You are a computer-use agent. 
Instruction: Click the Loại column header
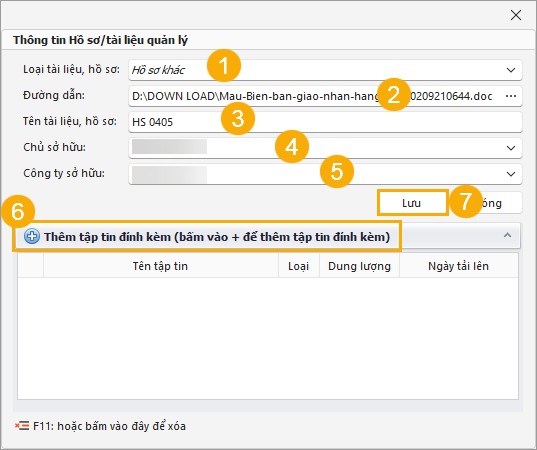299,266
